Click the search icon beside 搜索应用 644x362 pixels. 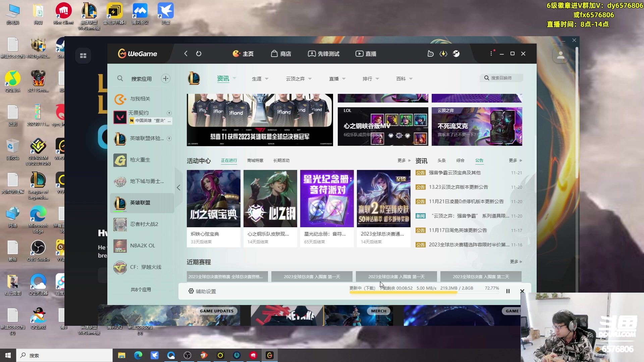tap(120, 78)
